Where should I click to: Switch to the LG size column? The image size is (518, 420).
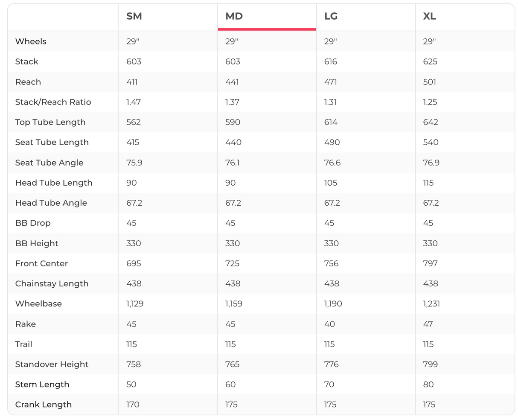pyautogui.click(x=331, y=17)
